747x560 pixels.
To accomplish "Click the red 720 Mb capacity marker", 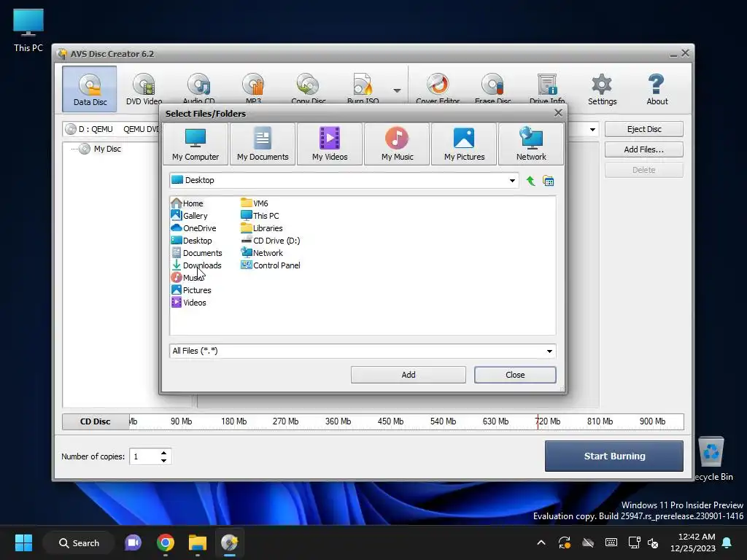I will point(538,421).
